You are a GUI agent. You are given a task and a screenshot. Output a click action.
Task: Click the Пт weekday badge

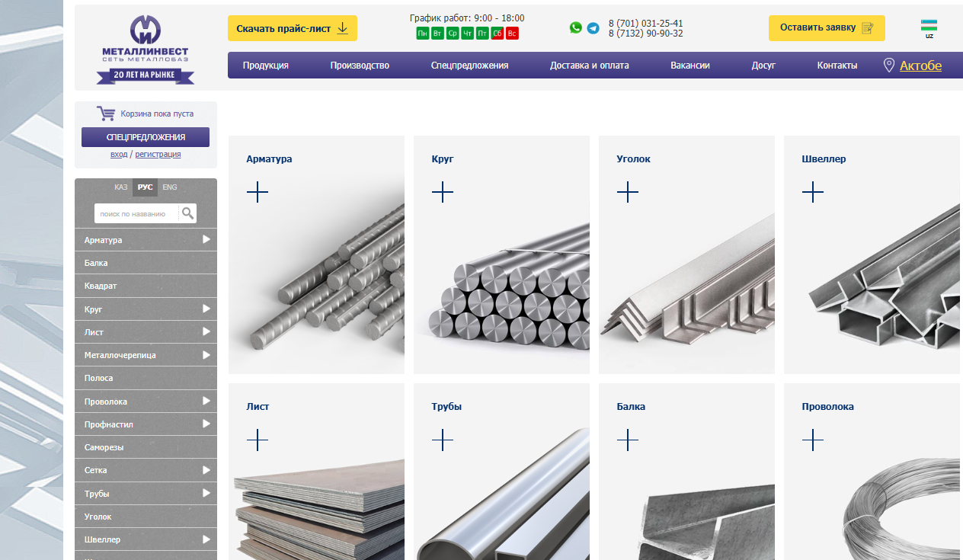tap(482, 34)
